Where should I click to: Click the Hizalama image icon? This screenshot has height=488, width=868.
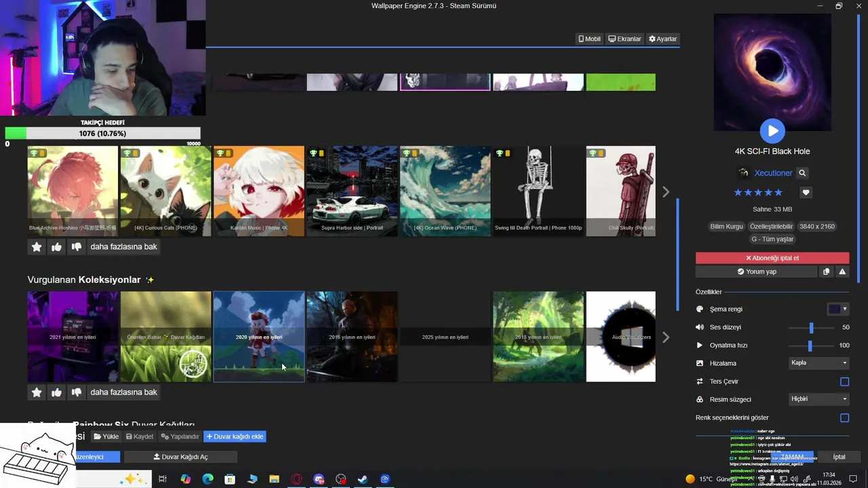coord(700,363)
